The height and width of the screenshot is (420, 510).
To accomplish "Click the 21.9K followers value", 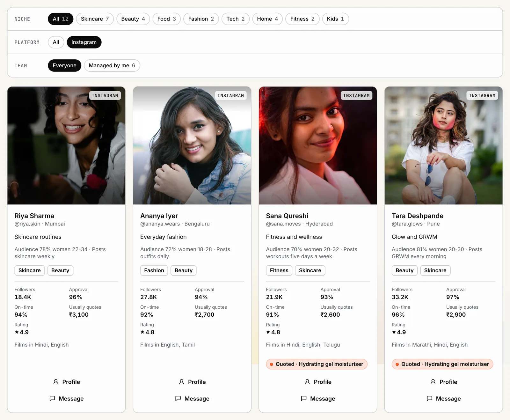I will [x=274, y=297].
